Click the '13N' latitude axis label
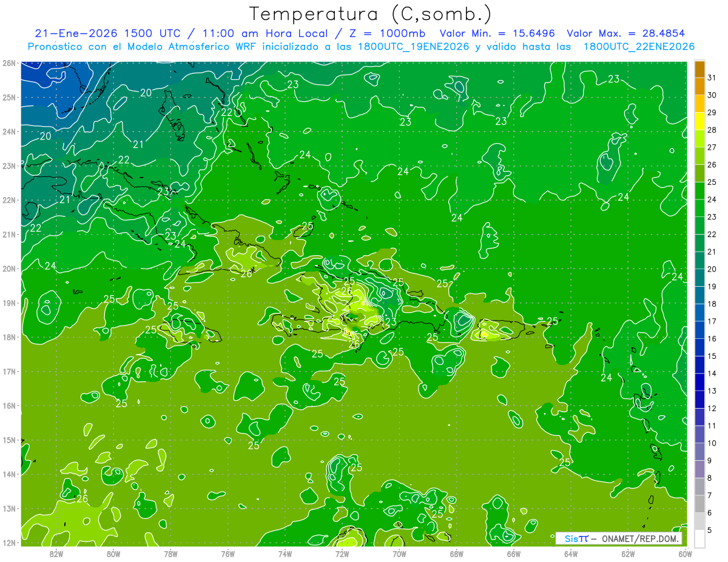 8,508
